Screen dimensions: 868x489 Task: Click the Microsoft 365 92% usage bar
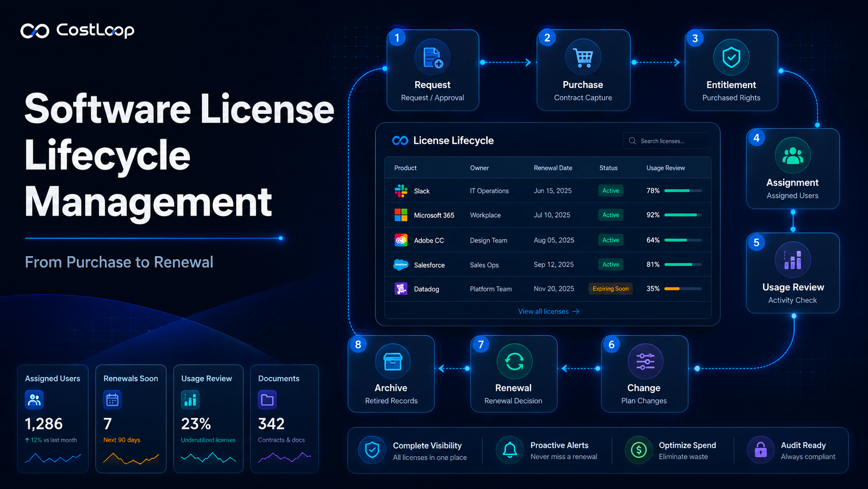(x=683, y=215)
